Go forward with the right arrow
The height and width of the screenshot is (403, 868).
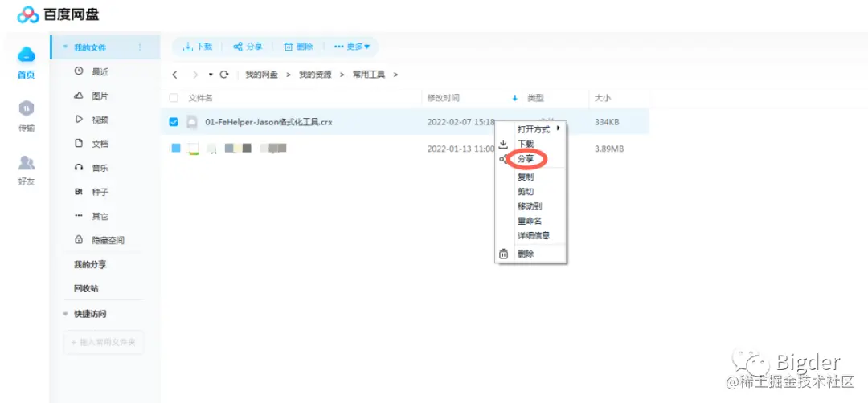pos(194,75)
